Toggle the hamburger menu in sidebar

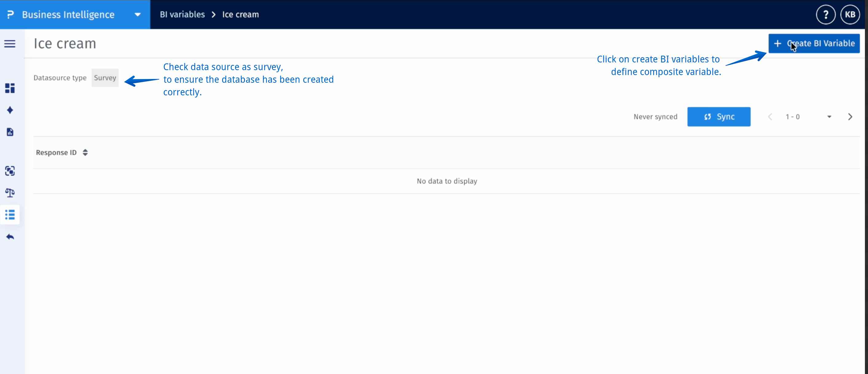(10, 44)
